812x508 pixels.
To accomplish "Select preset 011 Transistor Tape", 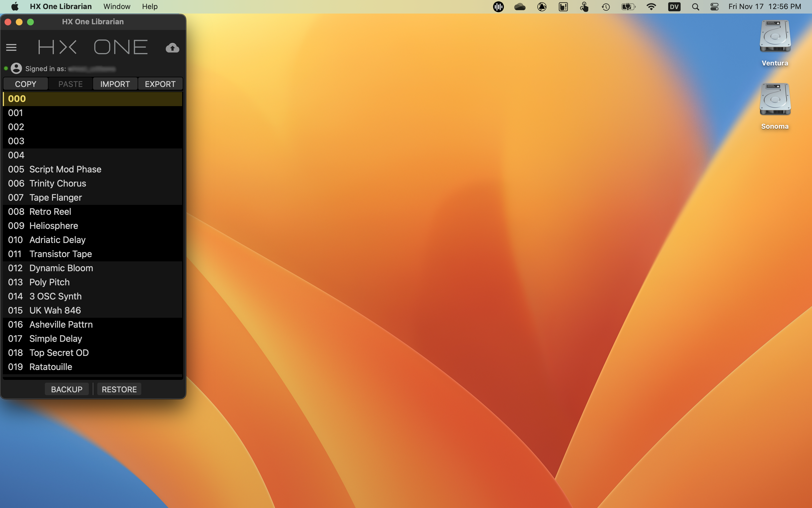I will pos(92,254).
